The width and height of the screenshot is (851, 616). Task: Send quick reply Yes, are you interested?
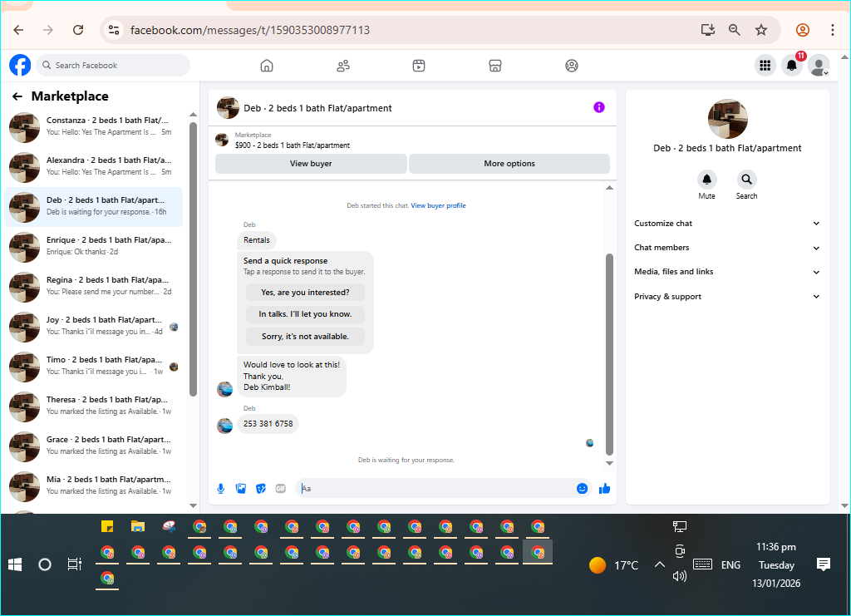coord(305,292)
